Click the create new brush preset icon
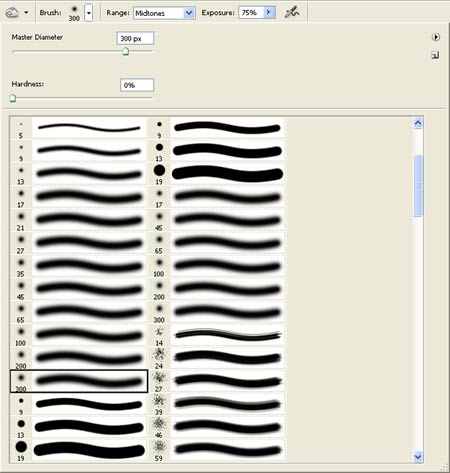Viewport: 450px width, 473px height. (x=435, y=55)
